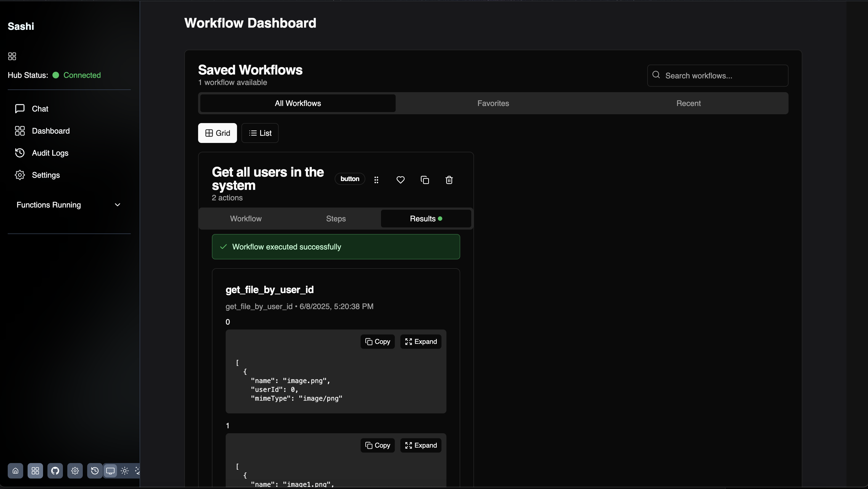Open Audit Logs in the sidebar
This screenshot has width=868, height=489.
click(x=42, y=153)
